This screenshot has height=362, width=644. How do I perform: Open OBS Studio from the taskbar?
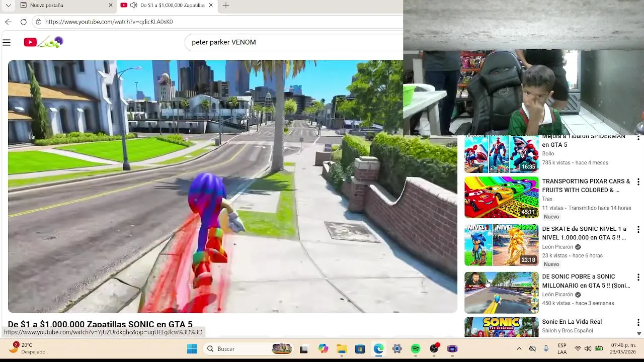[x=434, y=348]
